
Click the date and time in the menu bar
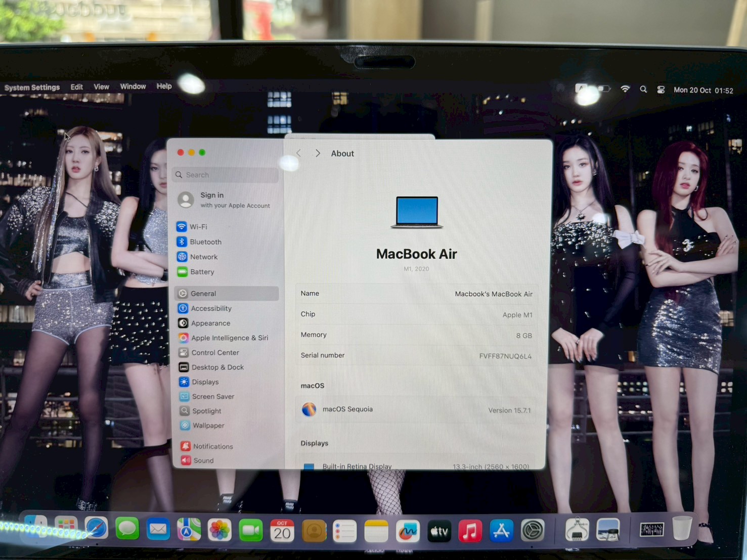coord(702,90)
